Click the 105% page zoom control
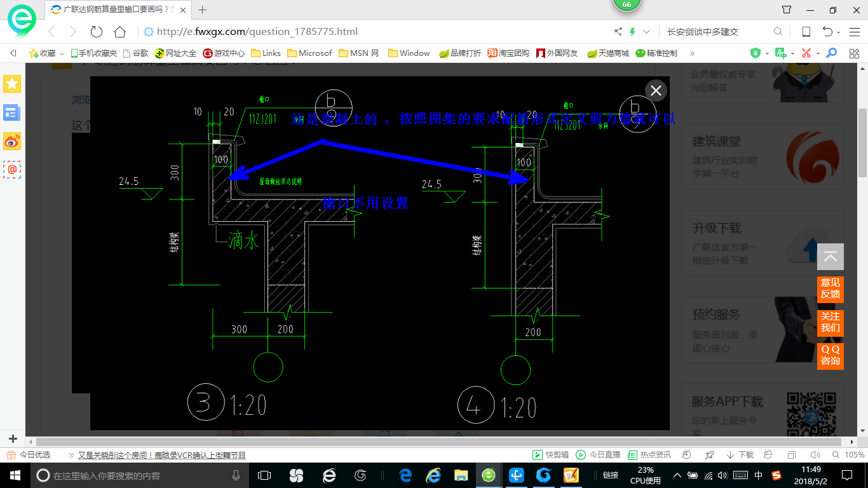 [848, 455]
